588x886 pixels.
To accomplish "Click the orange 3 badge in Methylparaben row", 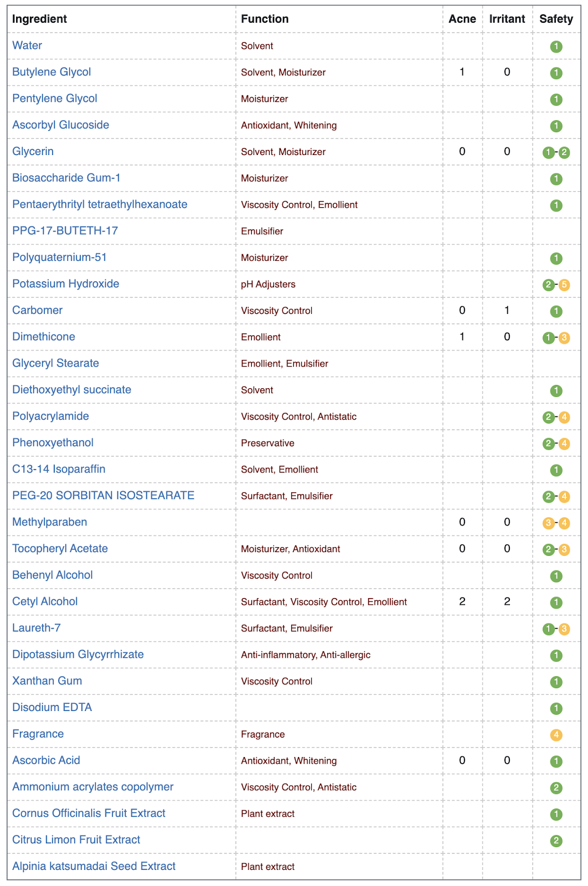I will [x=549, y=523].
